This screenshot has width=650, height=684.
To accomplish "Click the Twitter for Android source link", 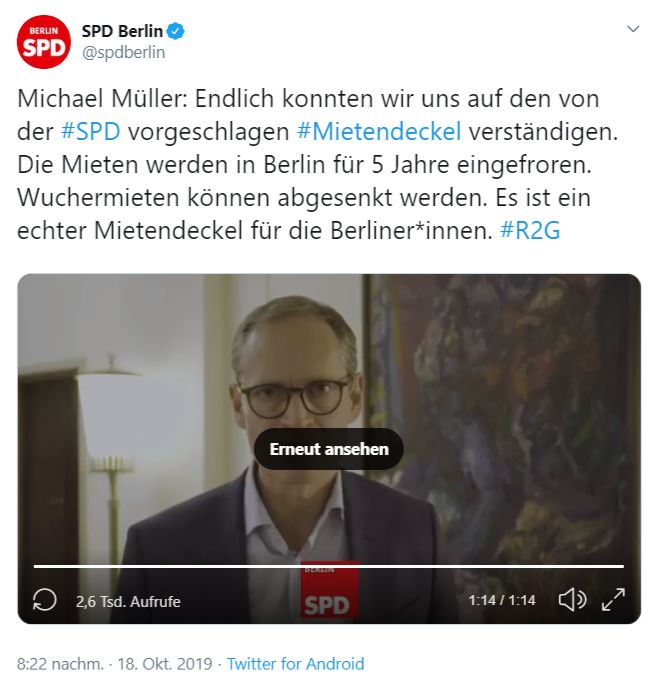I will click(295, 664).
